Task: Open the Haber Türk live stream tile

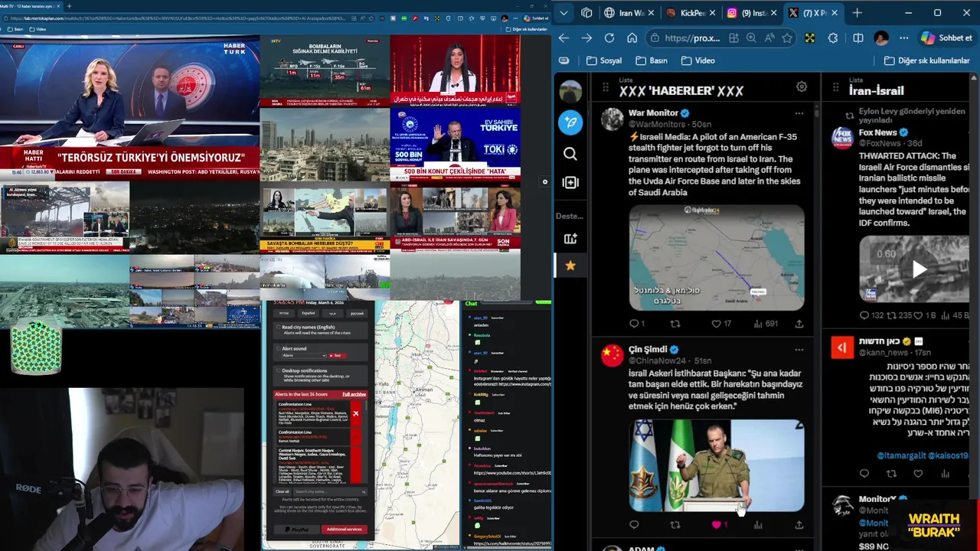Action: point(129,109)
